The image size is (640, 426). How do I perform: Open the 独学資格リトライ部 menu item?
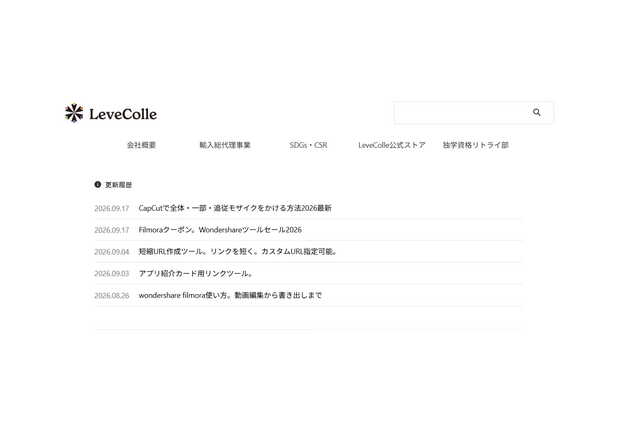click(476, 145)
